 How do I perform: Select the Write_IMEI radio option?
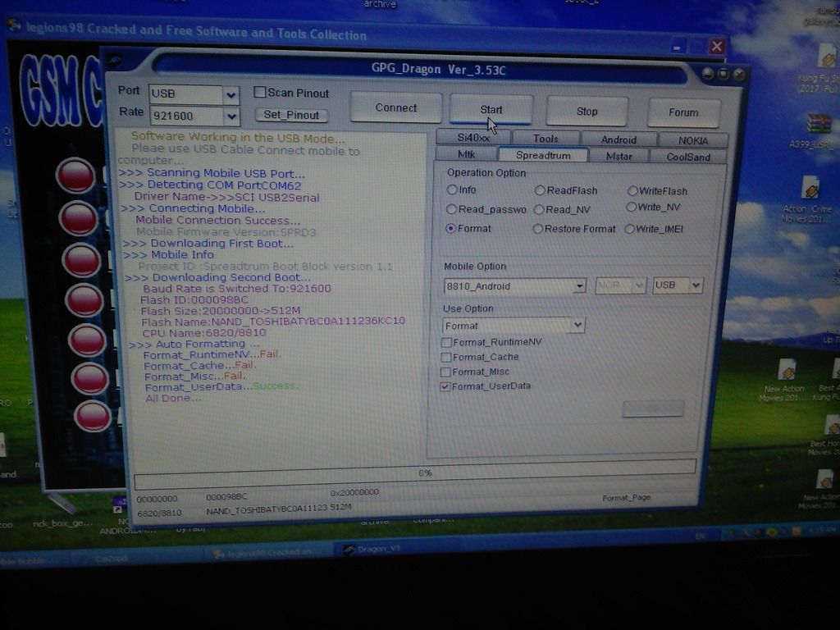tap(630, 229)
